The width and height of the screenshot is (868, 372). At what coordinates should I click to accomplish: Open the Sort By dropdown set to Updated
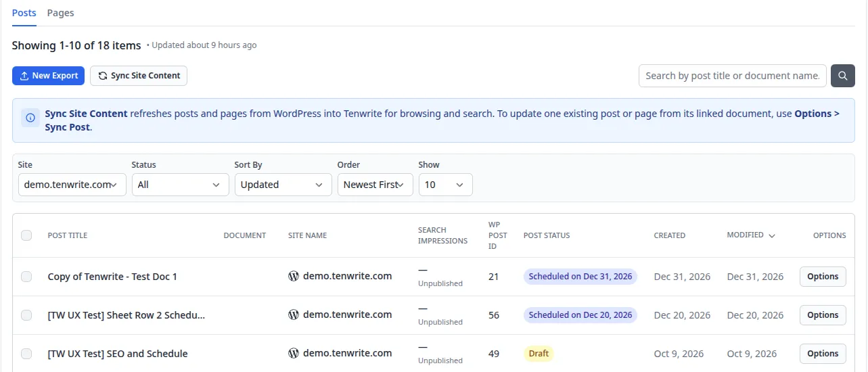tap(283, 185)
